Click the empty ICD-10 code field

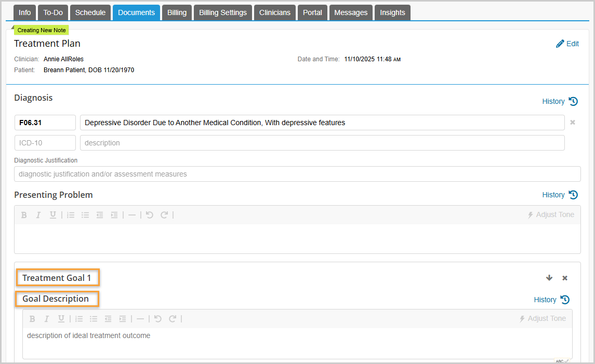(x=45, y=143)
